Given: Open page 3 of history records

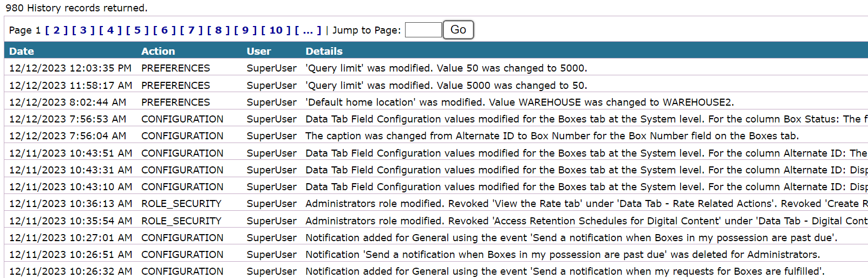Looking at the screenshot, I should click(83, 30).
